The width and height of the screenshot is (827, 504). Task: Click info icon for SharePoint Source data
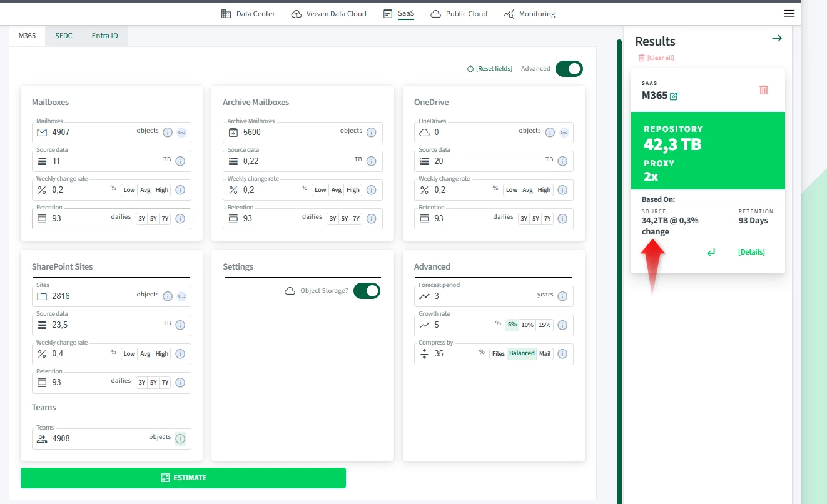coord(180,325)
